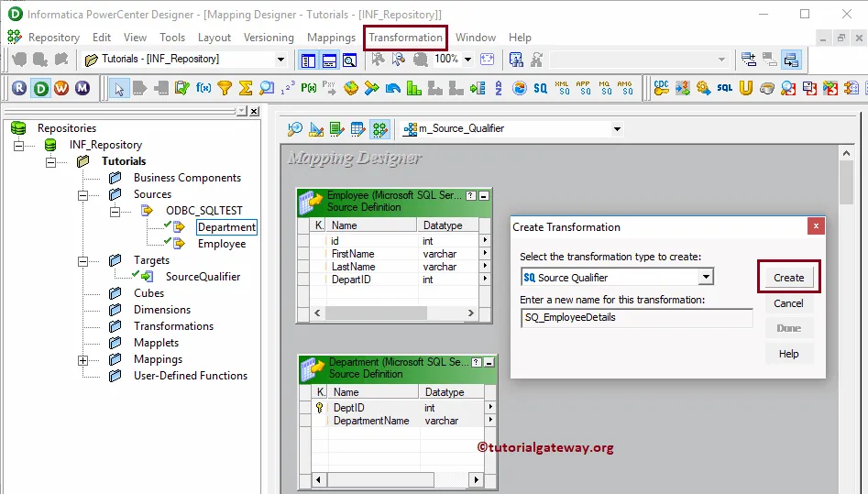The width and height of the screenshot is (868, 494).
Task: Insert the Java transformation coffee cup icon
Action: coord(766,88)
